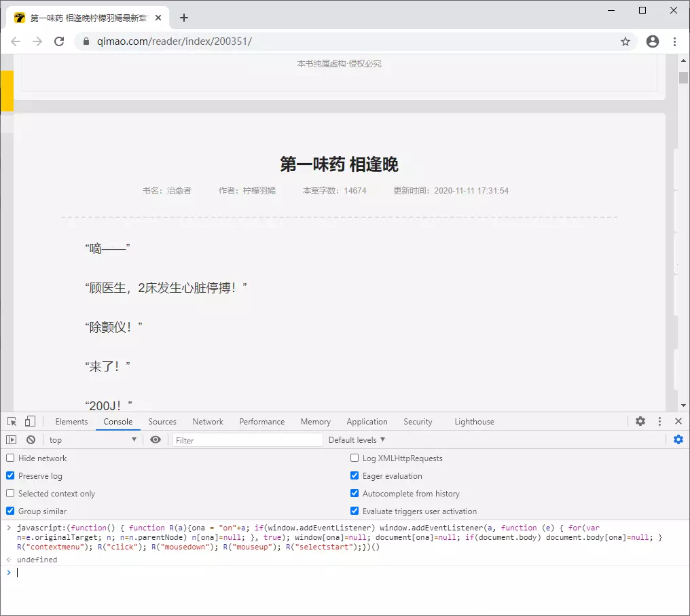Go to the Performance tab

tap(262, 422)
